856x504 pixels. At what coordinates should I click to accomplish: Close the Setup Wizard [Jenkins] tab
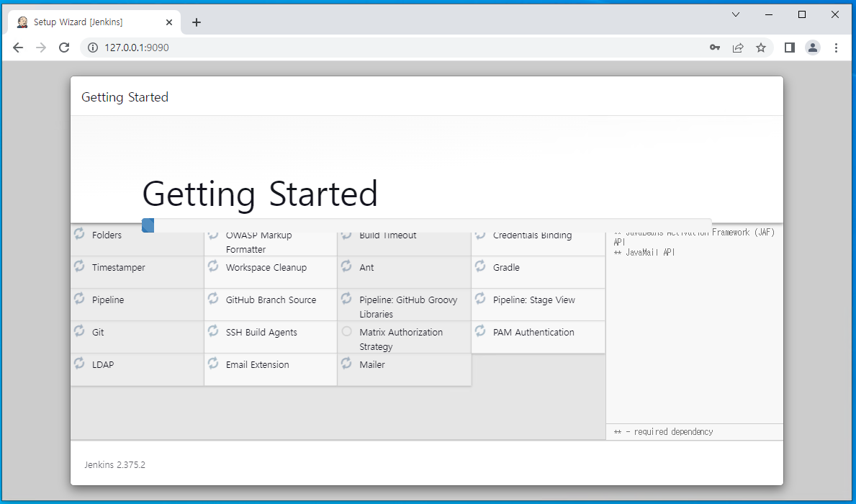point(168,22)
